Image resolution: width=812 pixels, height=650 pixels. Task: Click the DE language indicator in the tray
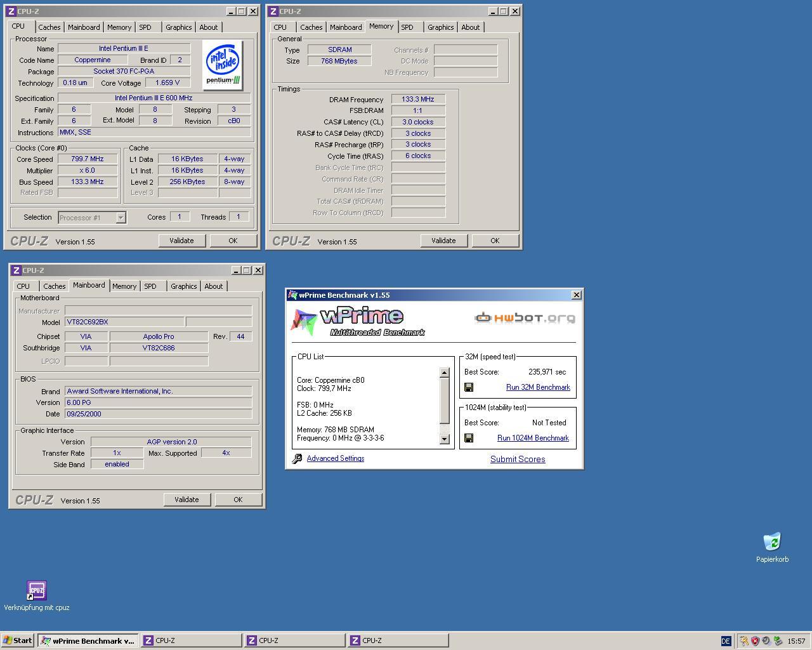(x=726, y=641)
